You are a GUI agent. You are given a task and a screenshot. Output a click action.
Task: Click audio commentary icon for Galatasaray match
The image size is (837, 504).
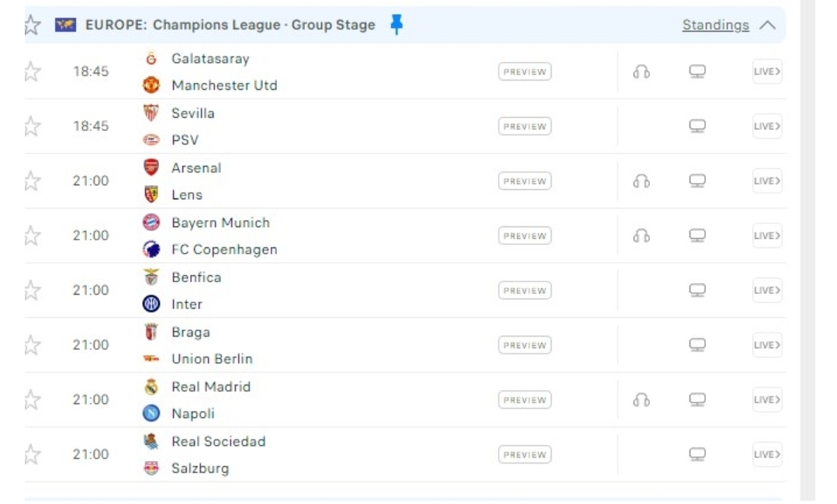641,72
